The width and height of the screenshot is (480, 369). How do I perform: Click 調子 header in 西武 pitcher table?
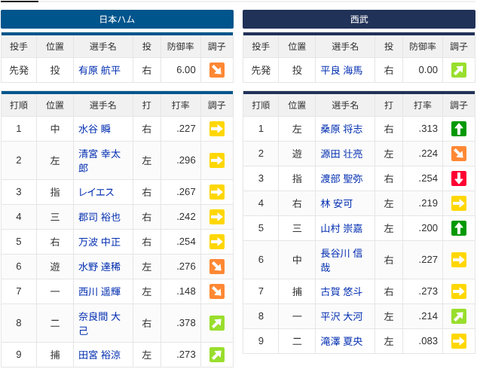tap(459, 47)
